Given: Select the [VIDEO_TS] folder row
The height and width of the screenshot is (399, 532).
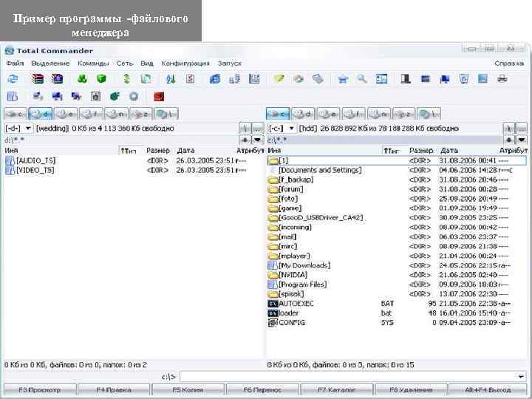Looking at the screenshot, I should click(x=132, y=170).
